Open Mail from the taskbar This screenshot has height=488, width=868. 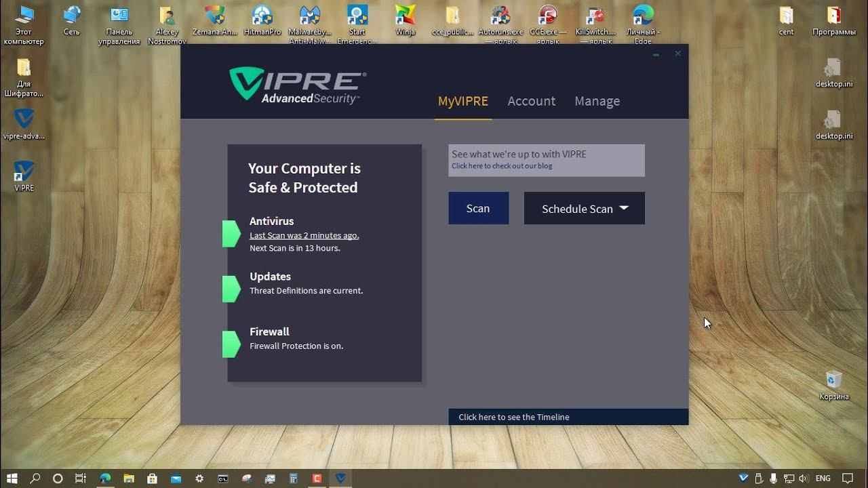[176, 478]
